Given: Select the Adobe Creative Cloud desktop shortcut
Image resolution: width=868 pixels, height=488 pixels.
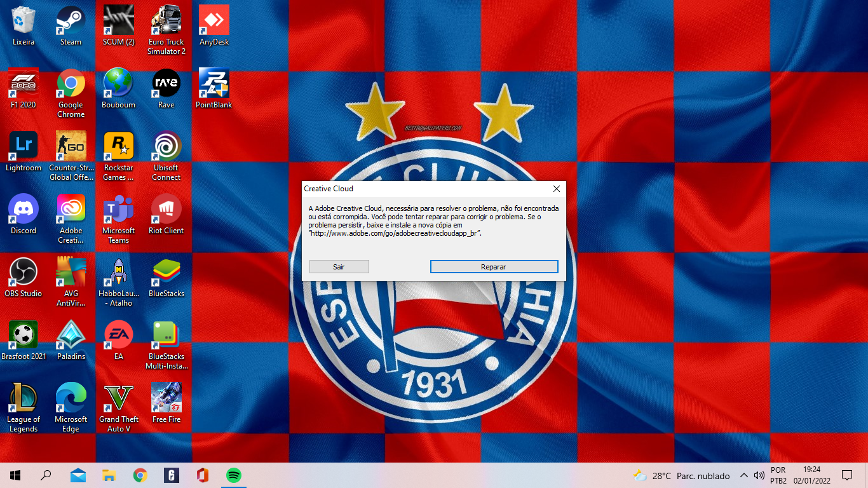Looking at the screenshot, I should (x=71, y=219).
